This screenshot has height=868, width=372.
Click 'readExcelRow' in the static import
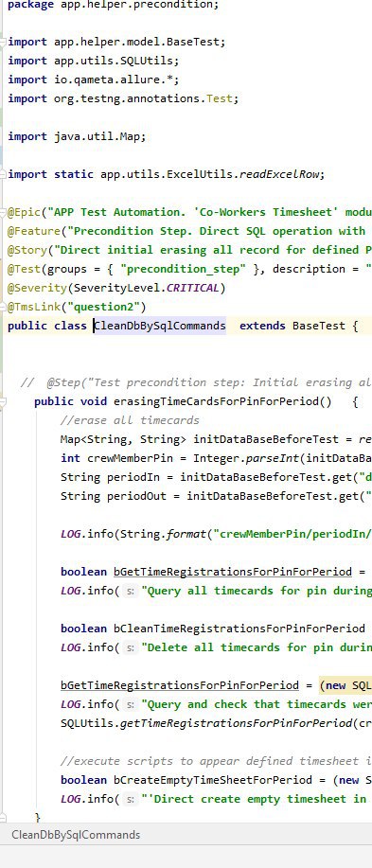pos(279,174)
